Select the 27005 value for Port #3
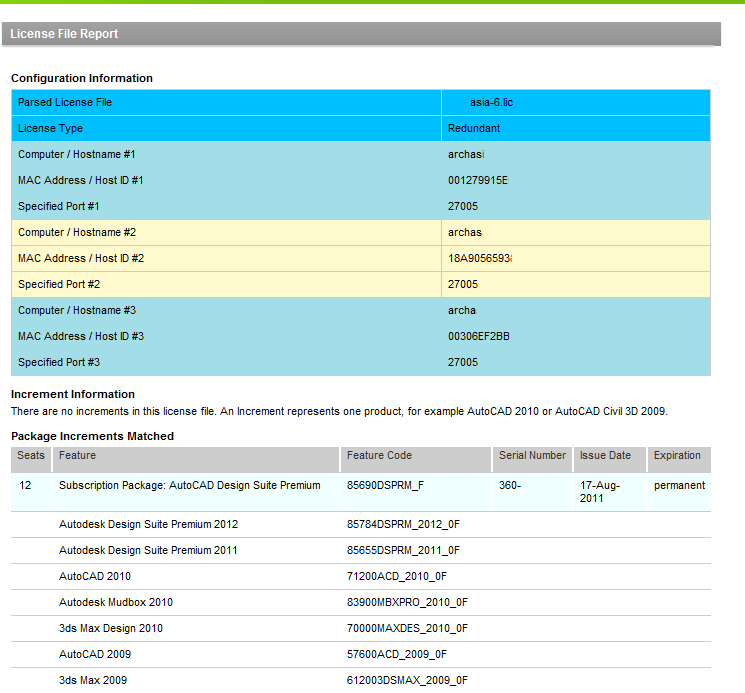The width and height of the screenshot is (745, 693). click(463, 362)
